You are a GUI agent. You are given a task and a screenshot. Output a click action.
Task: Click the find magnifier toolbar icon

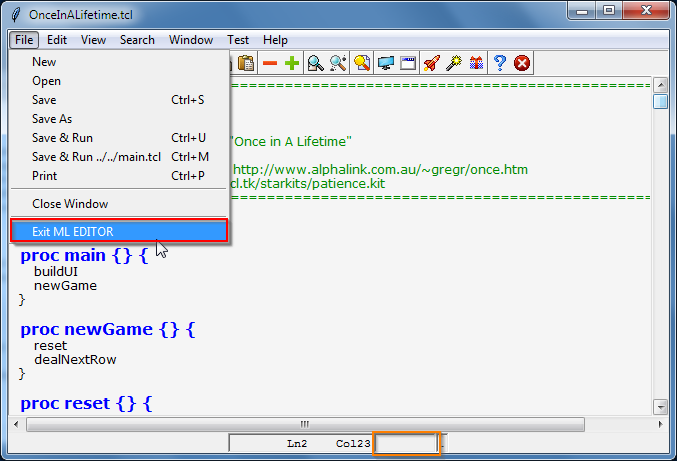(x=316, y=63)
